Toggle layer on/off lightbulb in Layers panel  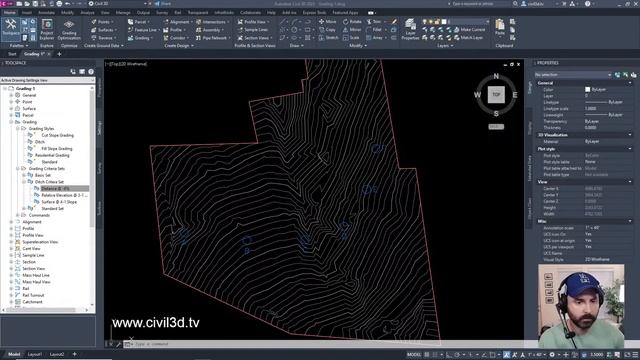(424, 22)
